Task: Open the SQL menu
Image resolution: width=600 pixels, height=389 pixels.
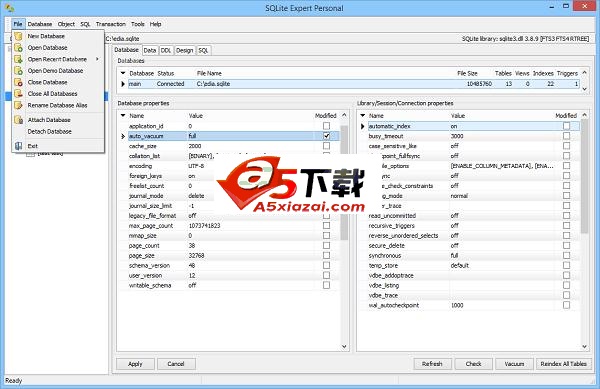Action: (x=85, y=24)
